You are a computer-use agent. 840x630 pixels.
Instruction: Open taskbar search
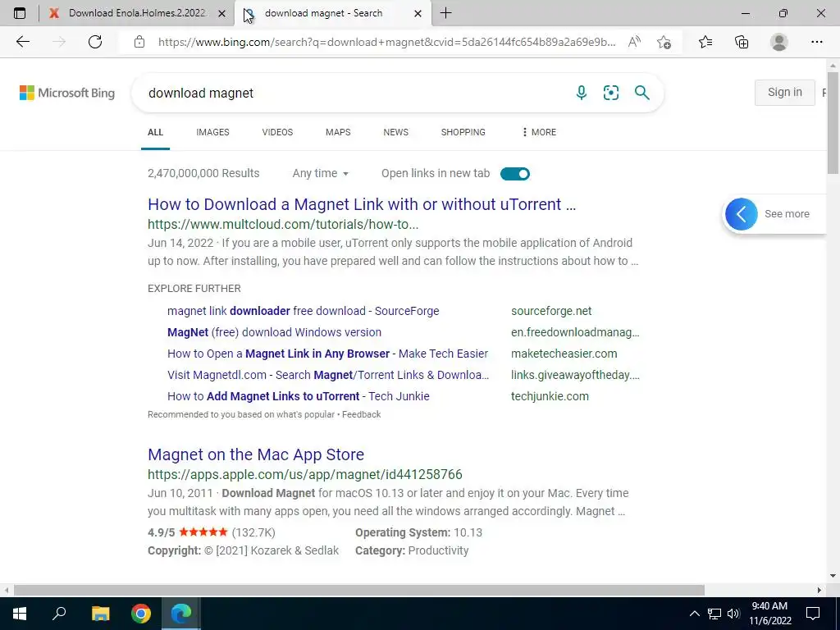coord(59,614)
